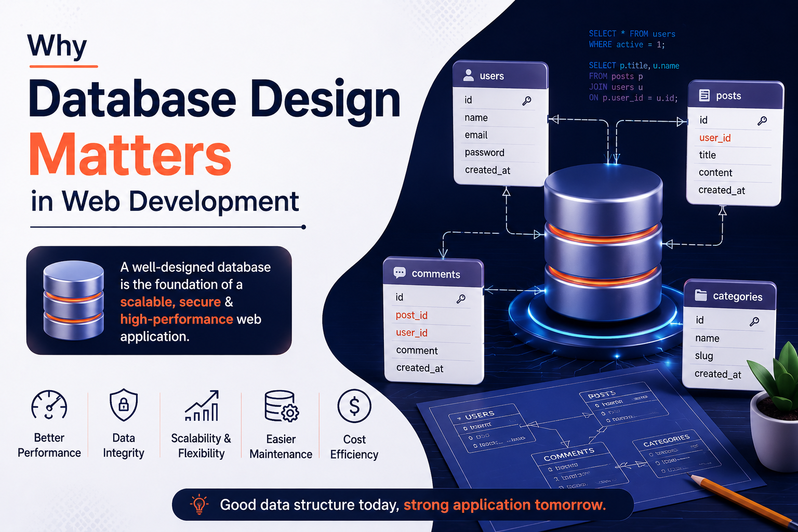Click the potted plant in the corner
The image size is (798, 532).
click(x=775, y=408)
